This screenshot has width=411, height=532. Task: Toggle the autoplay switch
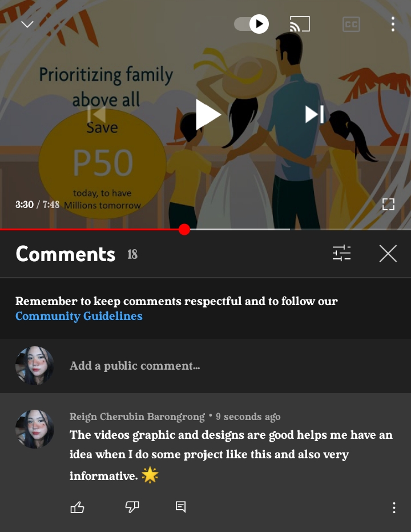(x=251, y=24)
